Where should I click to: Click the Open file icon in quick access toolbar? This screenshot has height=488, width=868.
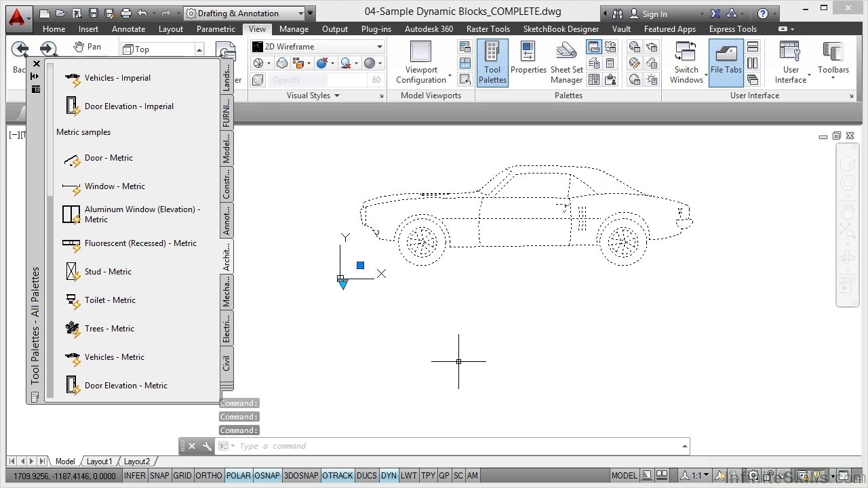pyautogui.click(x=60, y=13)
